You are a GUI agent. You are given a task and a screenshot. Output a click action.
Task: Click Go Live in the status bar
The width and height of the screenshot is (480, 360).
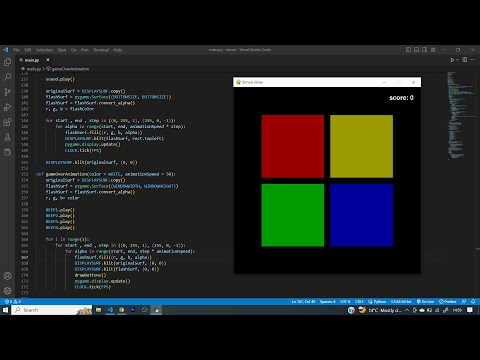(426, 301)
